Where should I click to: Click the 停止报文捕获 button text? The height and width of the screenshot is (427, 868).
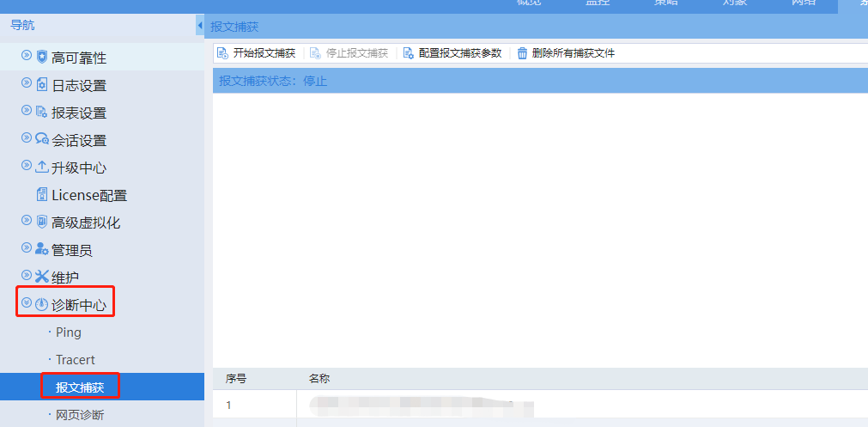tap(357, 53)
